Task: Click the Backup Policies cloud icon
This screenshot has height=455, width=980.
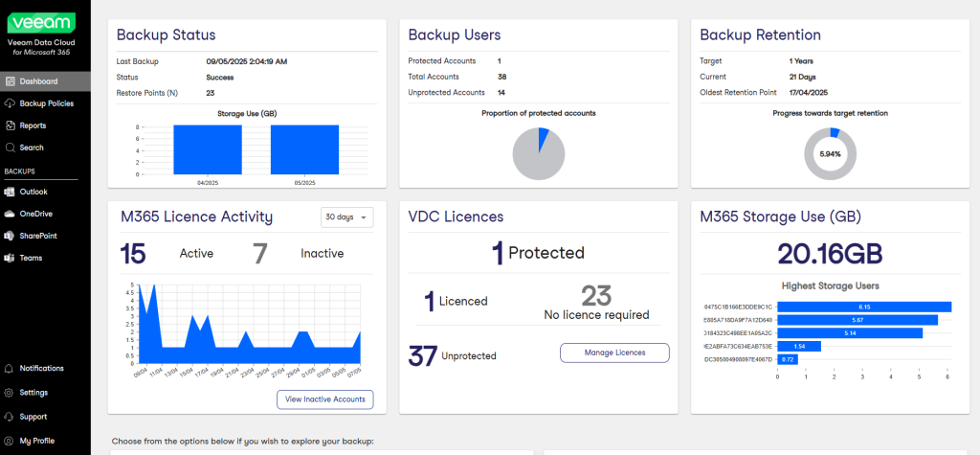Action: click(10, 103)
